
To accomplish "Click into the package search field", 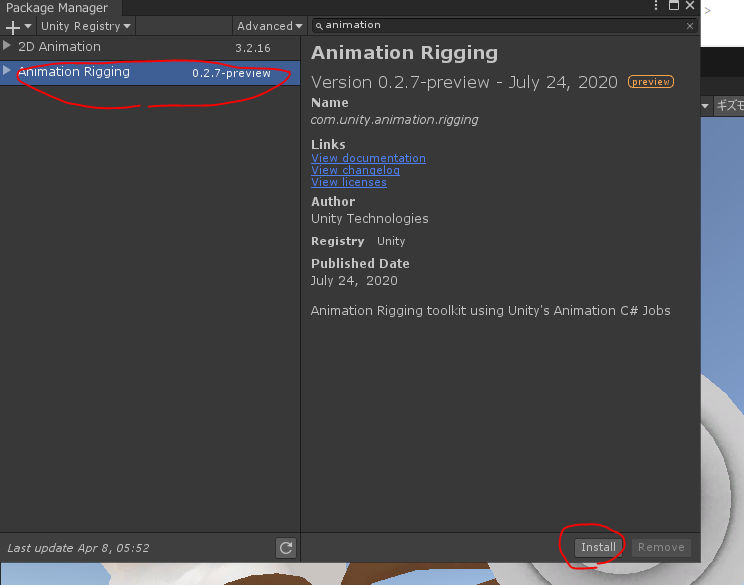I will (x=500, y=25).
